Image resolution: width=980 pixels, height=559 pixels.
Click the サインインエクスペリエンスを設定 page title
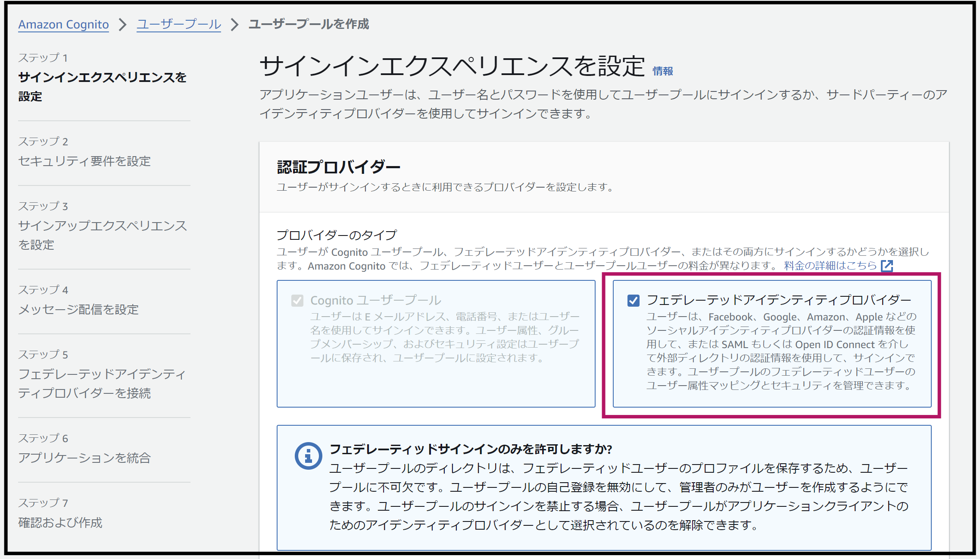click(x=452, y=66)
